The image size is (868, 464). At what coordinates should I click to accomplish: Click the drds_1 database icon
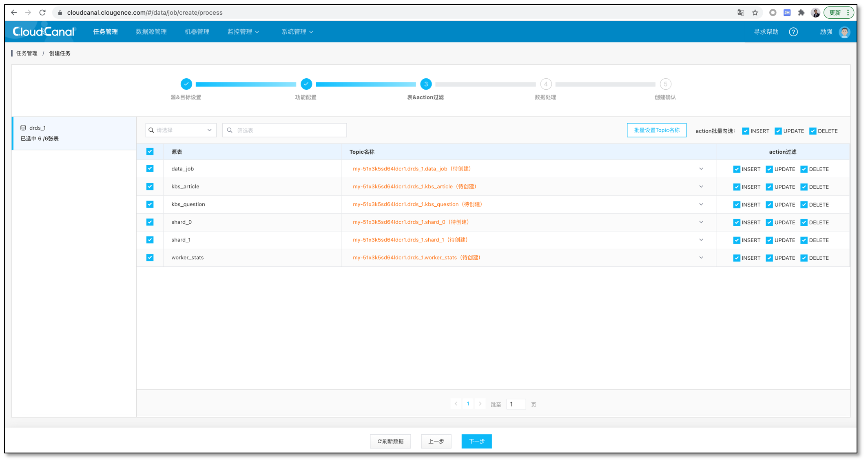click(23, 128)
